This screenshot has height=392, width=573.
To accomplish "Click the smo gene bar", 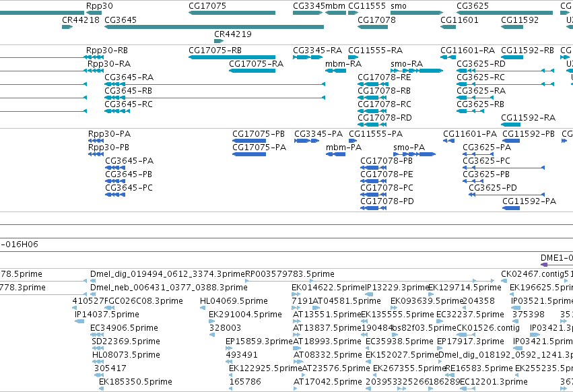I will pyautogui.click(x=417, y=13).
